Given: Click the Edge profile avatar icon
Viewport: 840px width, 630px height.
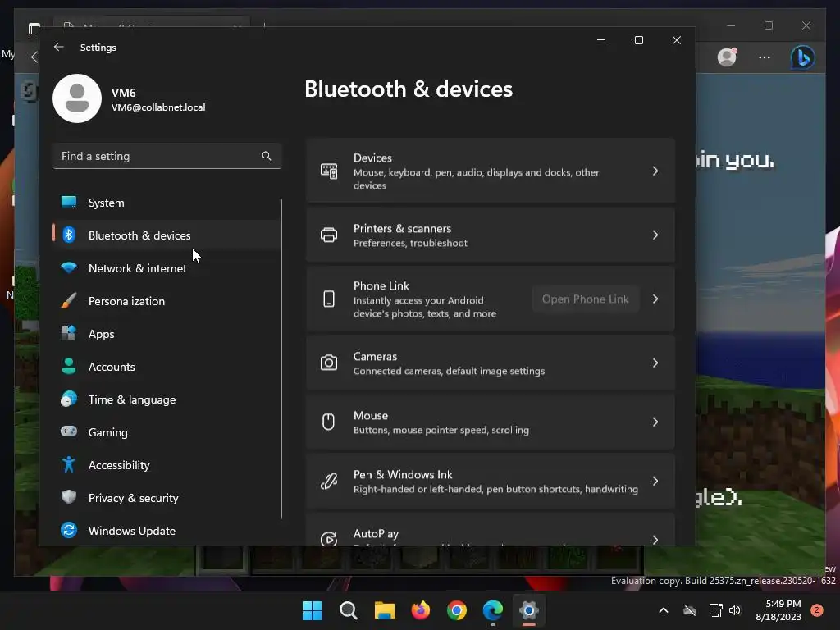Looking at the screenshot, I should pos(727,57).
